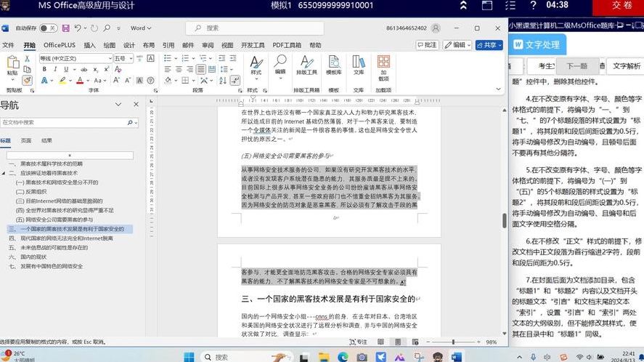
Task: Switch to Web Layout view in the status bar
Action: (x=415, y=342)
